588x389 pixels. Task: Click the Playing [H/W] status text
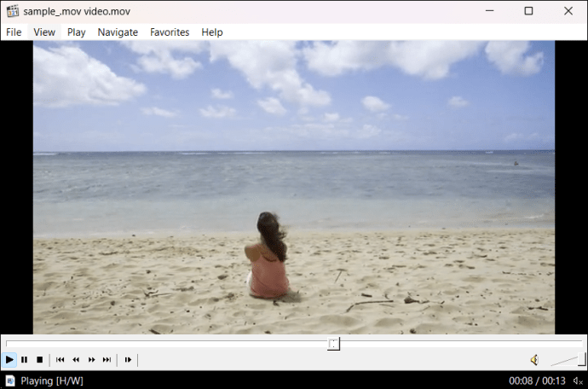point(52,380)
